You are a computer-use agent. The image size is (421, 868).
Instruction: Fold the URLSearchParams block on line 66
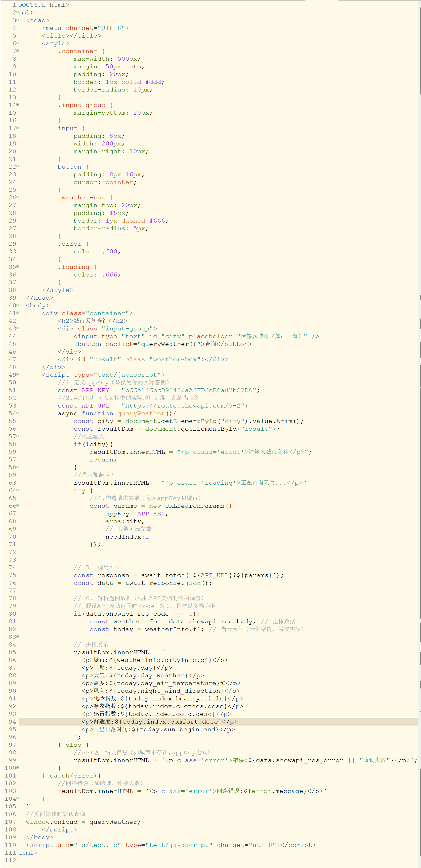(x=17, y=506)
